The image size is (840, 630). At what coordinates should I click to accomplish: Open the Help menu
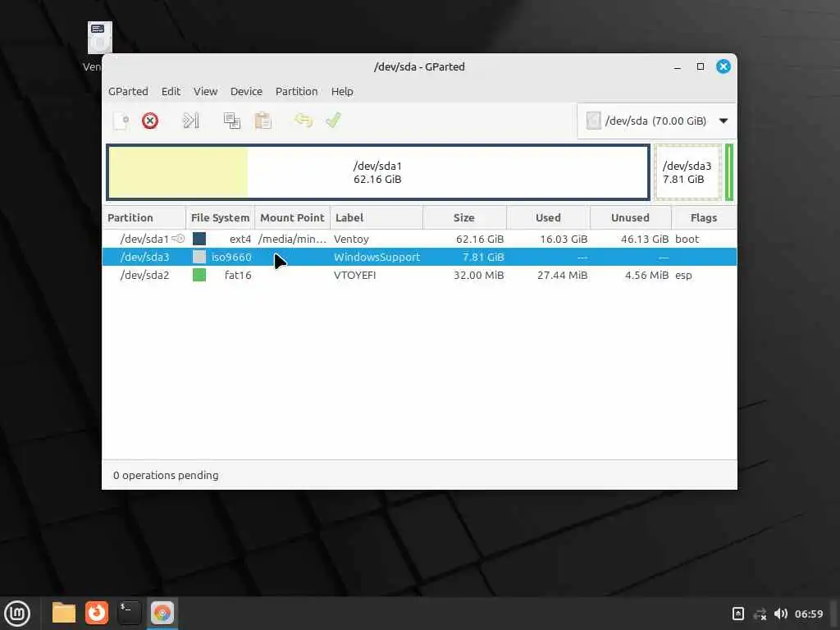[x=342, y=92]
